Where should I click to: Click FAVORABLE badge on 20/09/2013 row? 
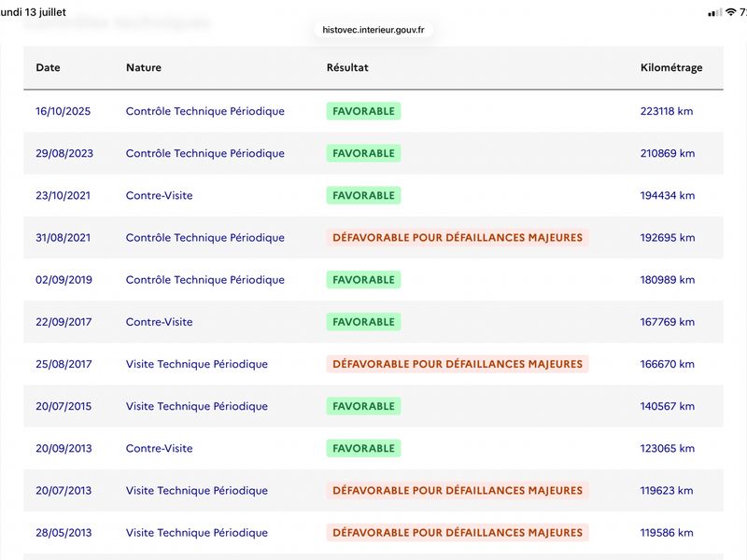(363, 449)
